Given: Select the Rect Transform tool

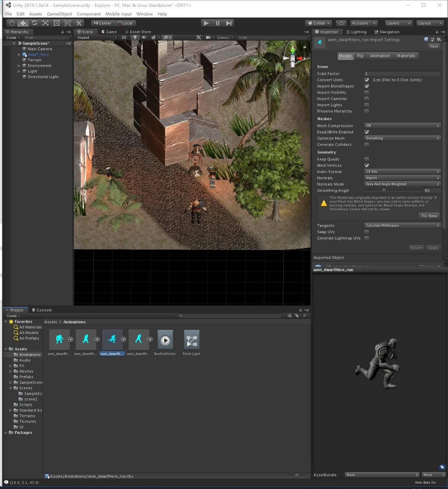Looking at the screenshot, I should pyautogui.click(x=56, y=23).
